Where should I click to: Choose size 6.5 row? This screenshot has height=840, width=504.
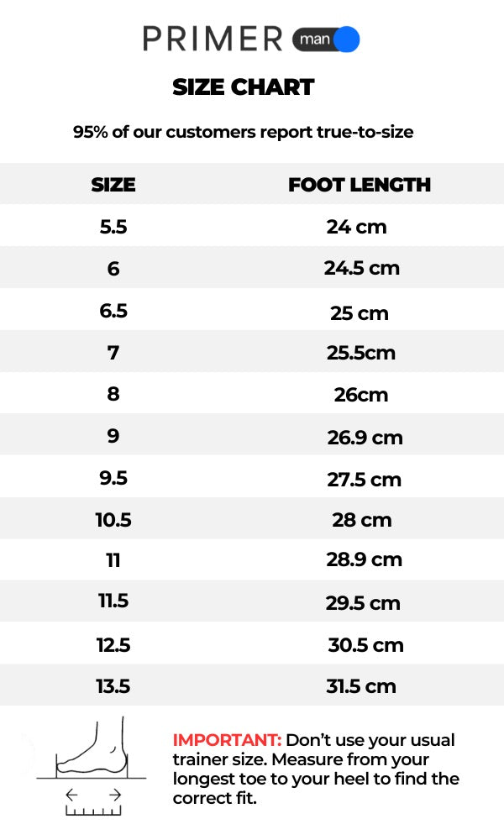point(113,311)
